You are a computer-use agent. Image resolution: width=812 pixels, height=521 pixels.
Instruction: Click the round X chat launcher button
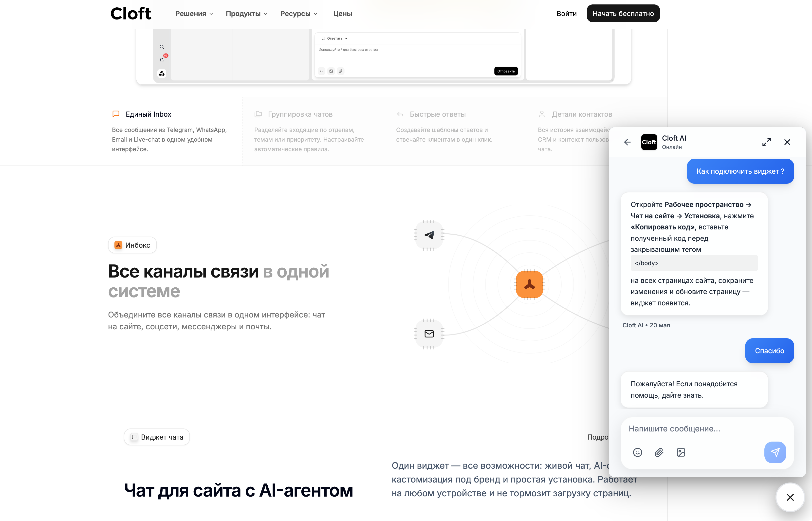[790, 497]
